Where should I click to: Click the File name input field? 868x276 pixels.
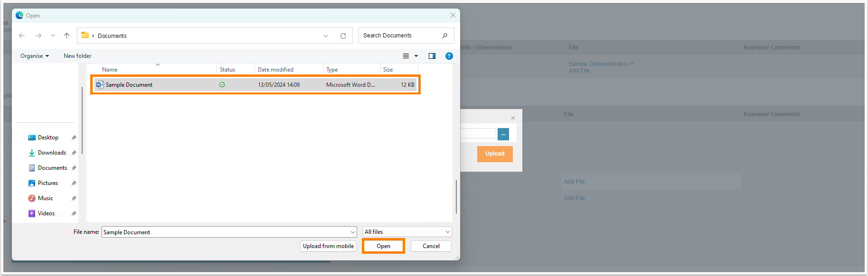click(x=226, y=232)
